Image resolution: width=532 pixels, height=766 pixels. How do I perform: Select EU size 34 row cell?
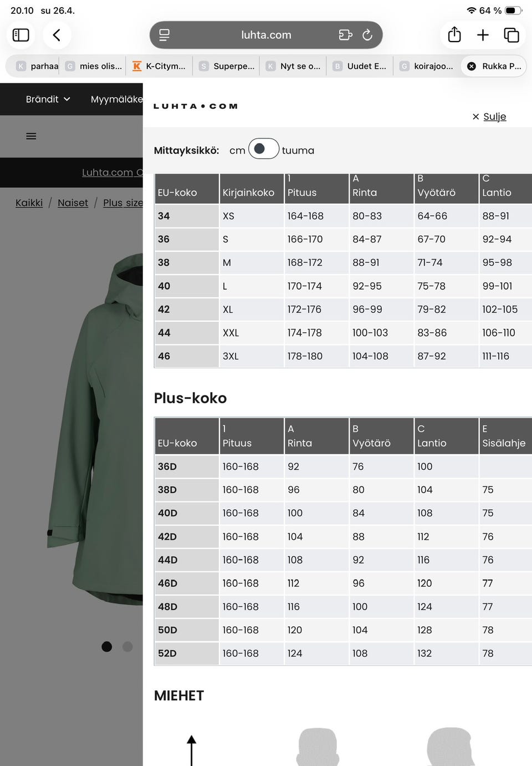187,216
